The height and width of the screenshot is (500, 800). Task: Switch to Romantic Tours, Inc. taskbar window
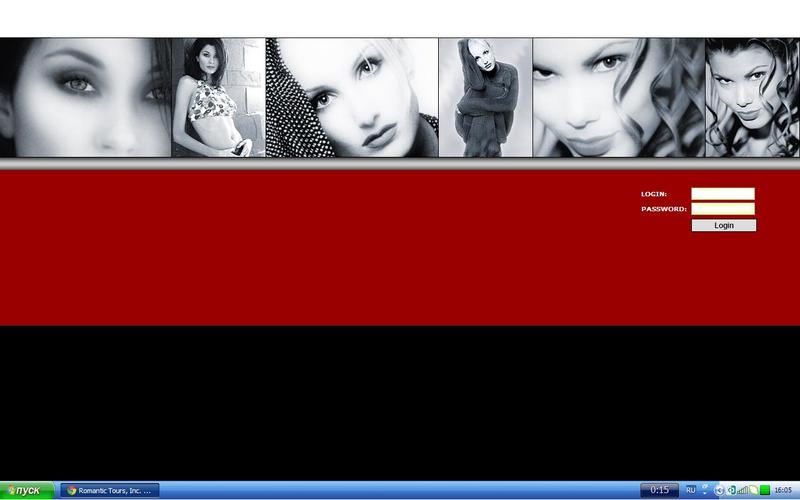(x=109, y=490)
